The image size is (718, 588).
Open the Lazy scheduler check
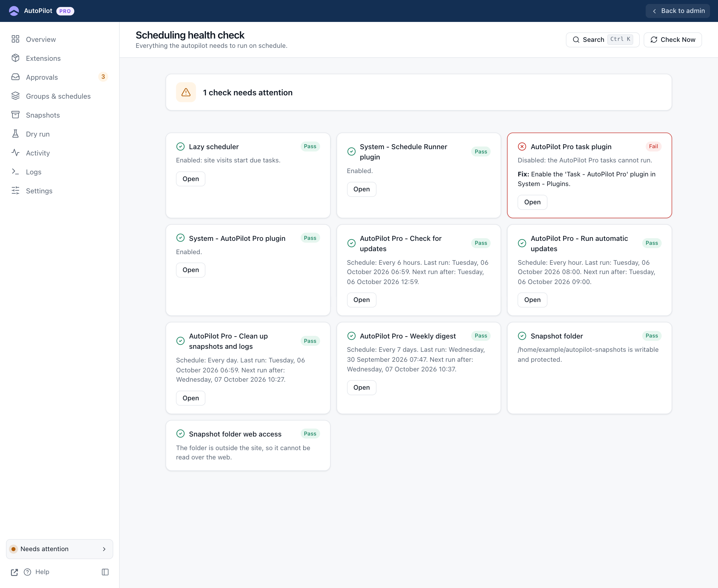coord(190,179)
